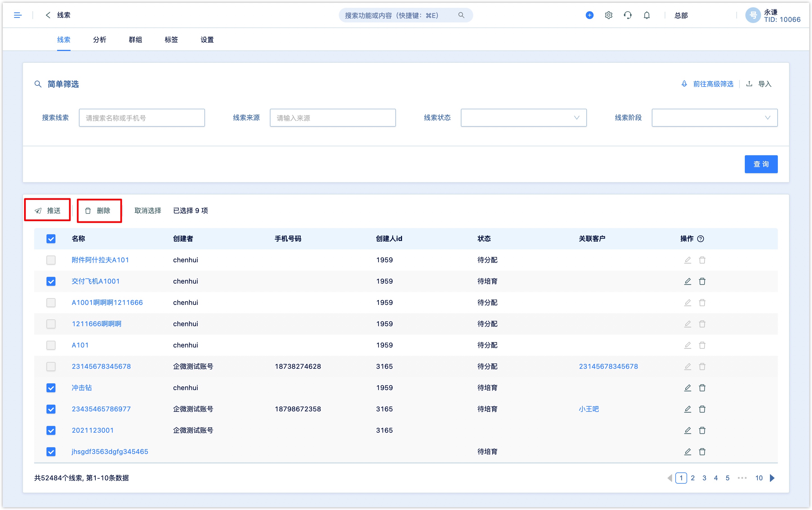The width and height of the screenshot is (812, 510).
Task: Open the A1001啊啊啊1211666 lead link
Action: pos(107,302)
